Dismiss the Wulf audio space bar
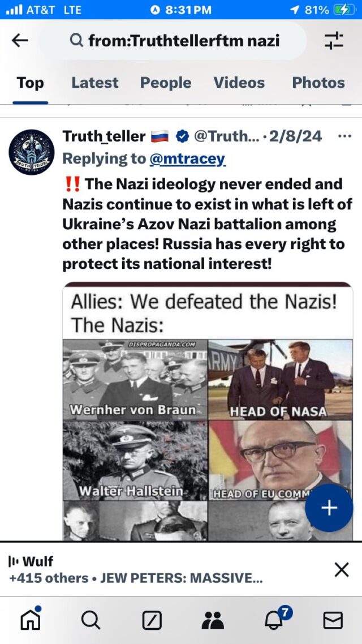 pos(342,570)
